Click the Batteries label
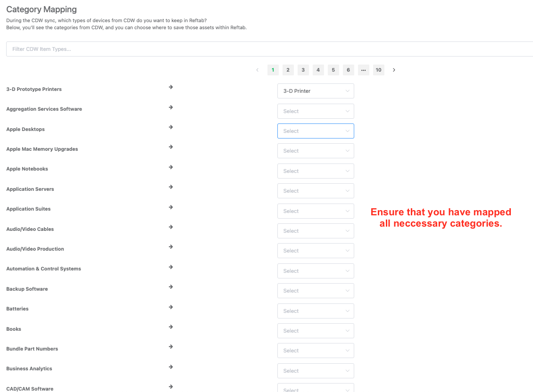Image resolution: width=533 pixels, height=392 pixels. [x=17, y=309]
